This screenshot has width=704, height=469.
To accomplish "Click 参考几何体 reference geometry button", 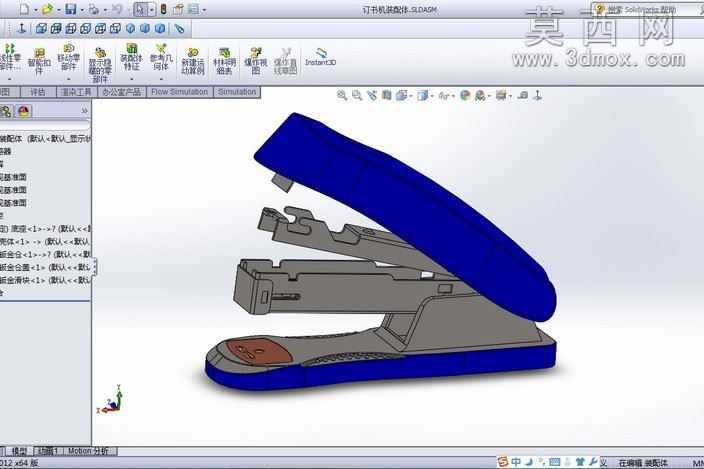I will tap(161, 57).
